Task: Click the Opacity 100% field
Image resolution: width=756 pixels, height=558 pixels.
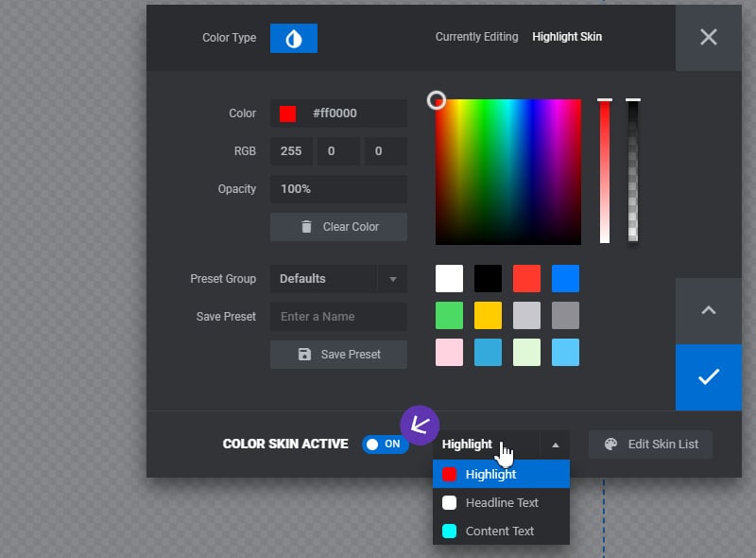Action: [338, 189]
